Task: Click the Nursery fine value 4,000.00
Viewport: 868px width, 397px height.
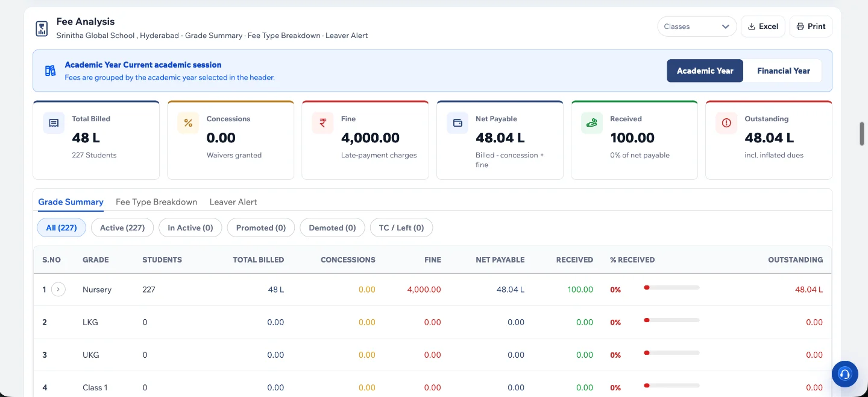Action: [x=424, y=290]
